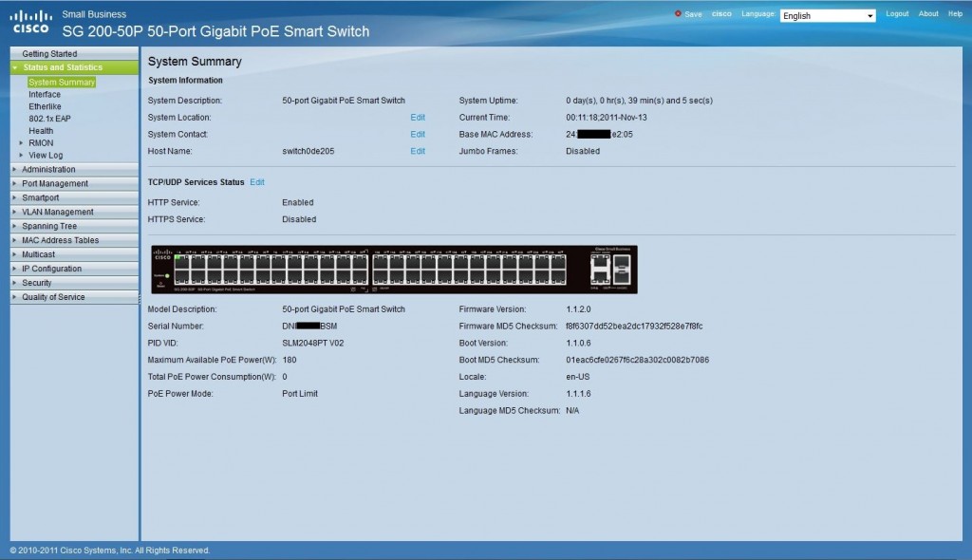Open the Help link
This screenshot has height=560, width=972.
tap(955, 14)
